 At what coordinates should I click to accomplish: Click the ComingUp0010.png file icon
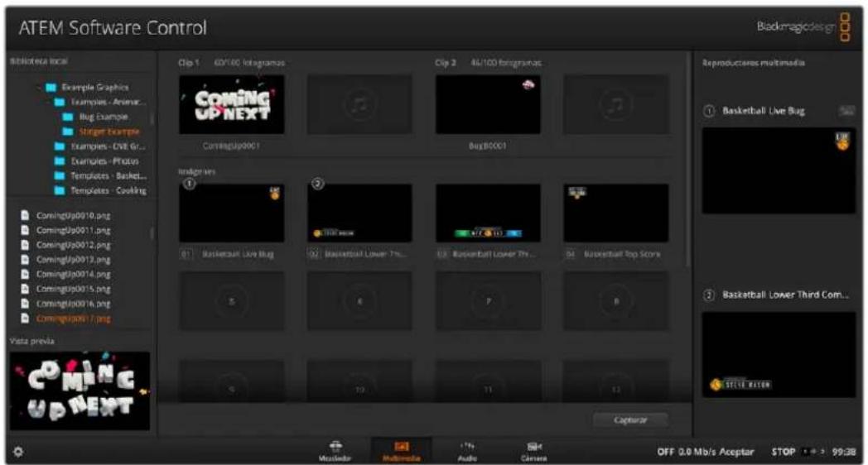(25, 215)
